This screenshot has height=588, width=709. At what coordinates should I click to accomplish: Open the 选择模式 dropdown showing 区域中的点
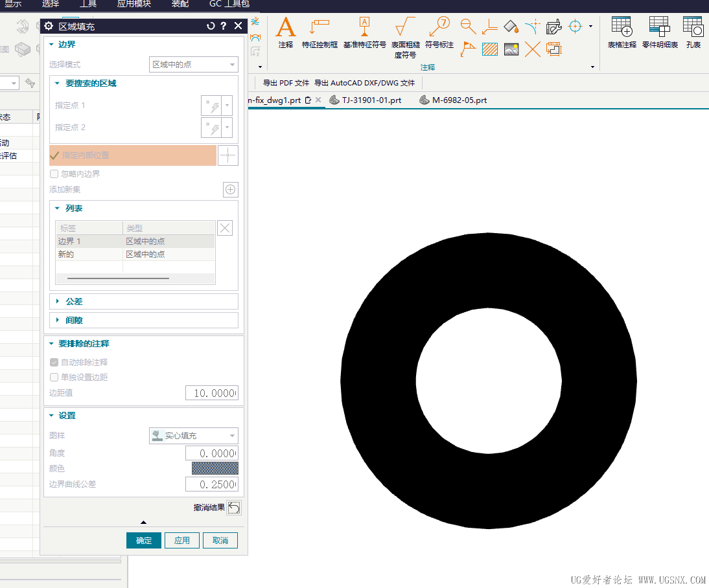(193, 65)
